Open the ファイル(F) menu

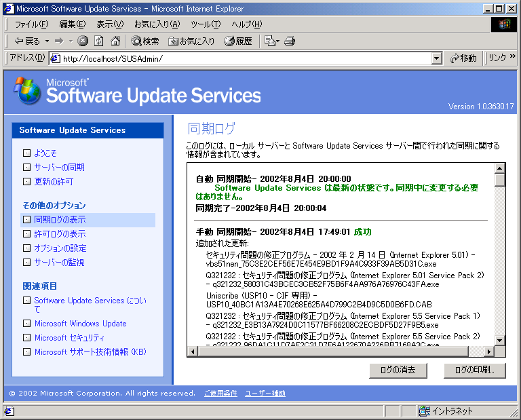click(32, 24)
